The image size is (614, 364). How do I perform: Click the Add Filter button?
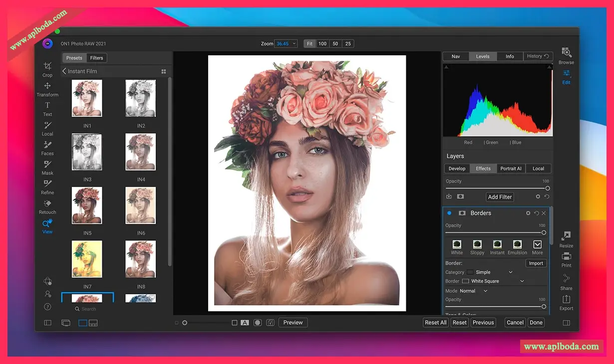pos(500,197)
